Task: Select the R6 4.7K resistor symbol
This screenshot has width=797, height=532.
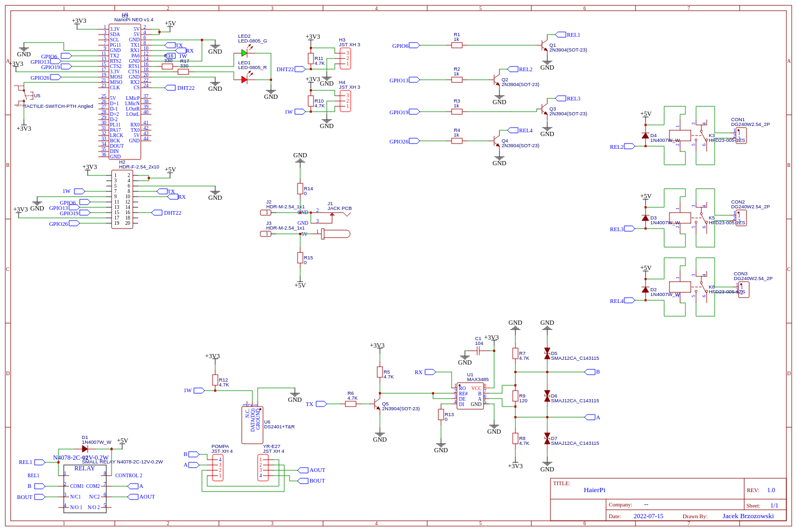Action: pos(351,404)
